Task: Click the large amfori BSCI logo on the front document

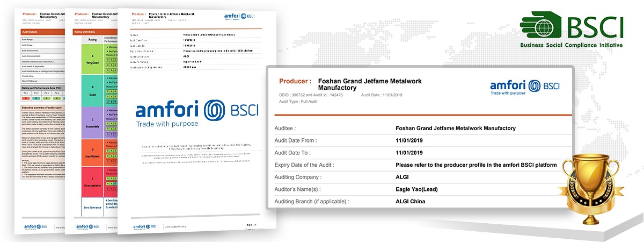Action: [x=197, y=114]
